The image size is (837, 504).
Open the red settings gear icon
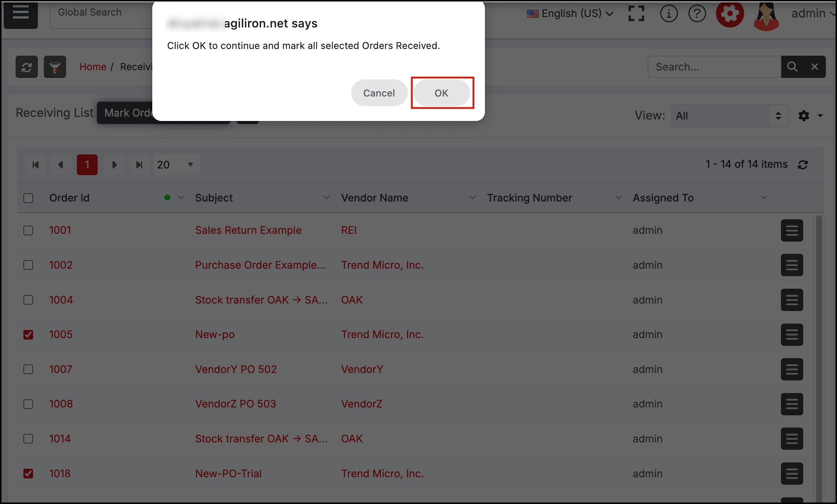[730, 14]
